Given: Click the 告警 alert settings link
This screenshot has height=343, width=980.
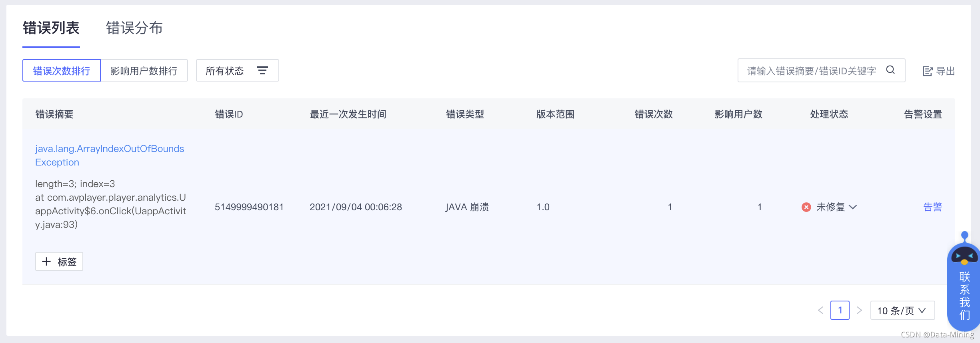Looking at the screenshot, I should click(x=932, y=207).
